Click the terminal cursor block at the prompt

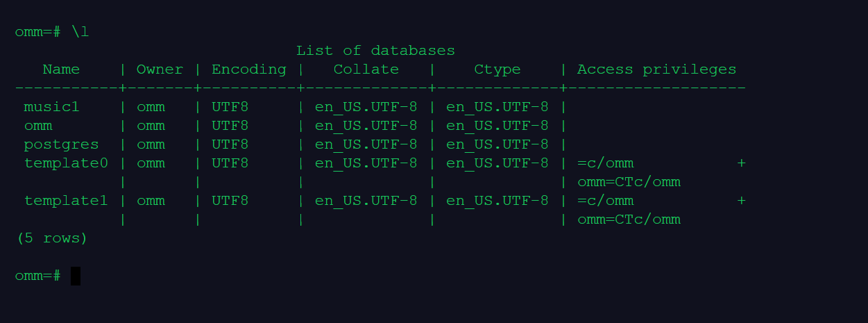coord(76,276)
